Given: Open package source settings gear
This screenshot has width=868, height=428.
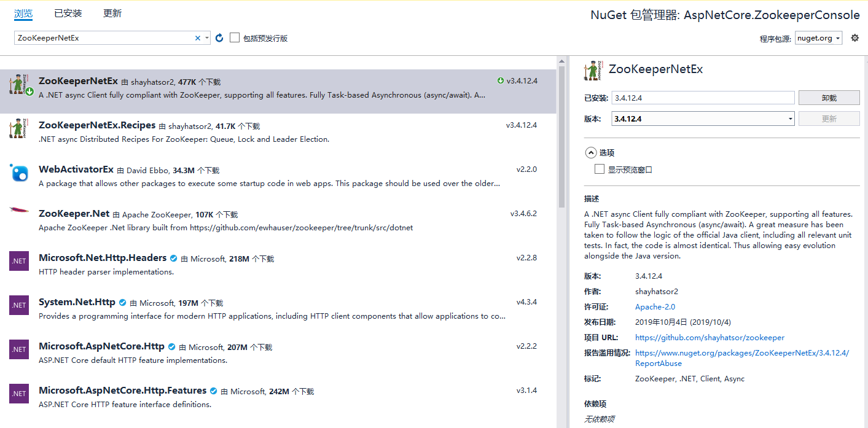Looking at the screenshot, I should (x=854, y=38).
